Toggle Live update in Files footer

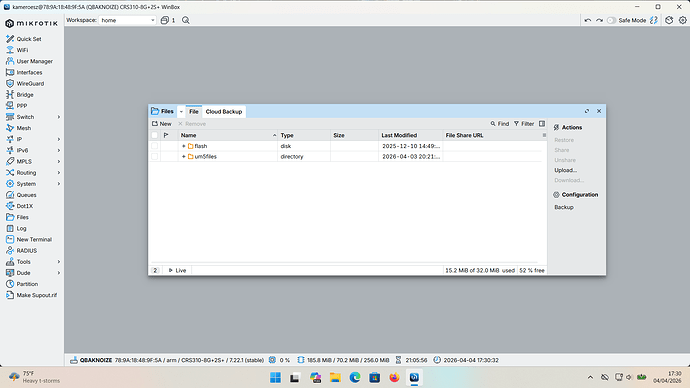point(177,270)
